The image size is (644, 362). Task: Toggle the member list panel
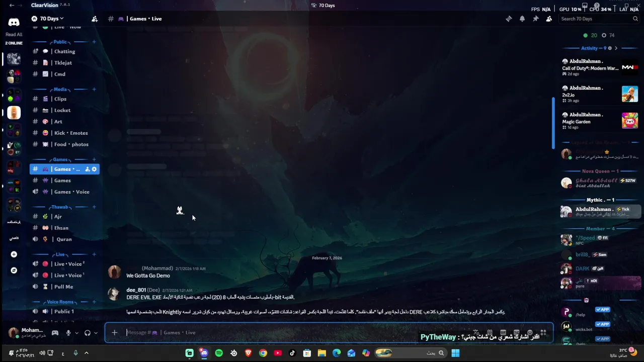click(549, 19)
